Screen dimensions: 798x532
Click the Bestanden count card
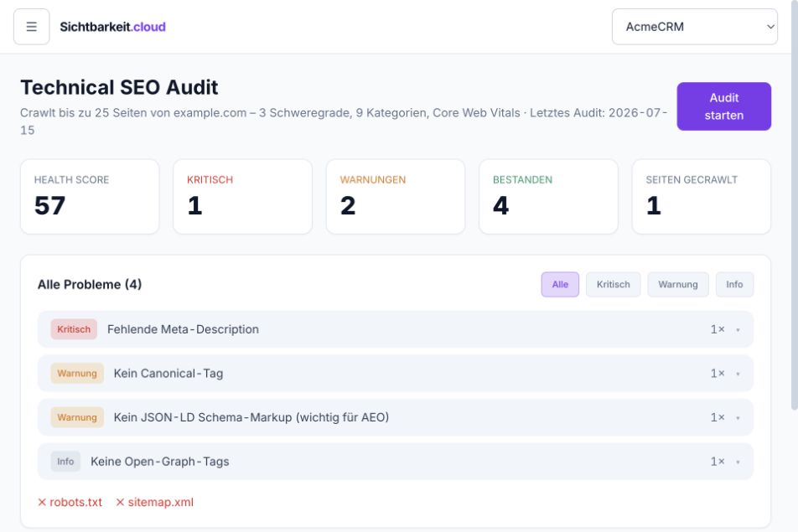(x=548, y=196)
